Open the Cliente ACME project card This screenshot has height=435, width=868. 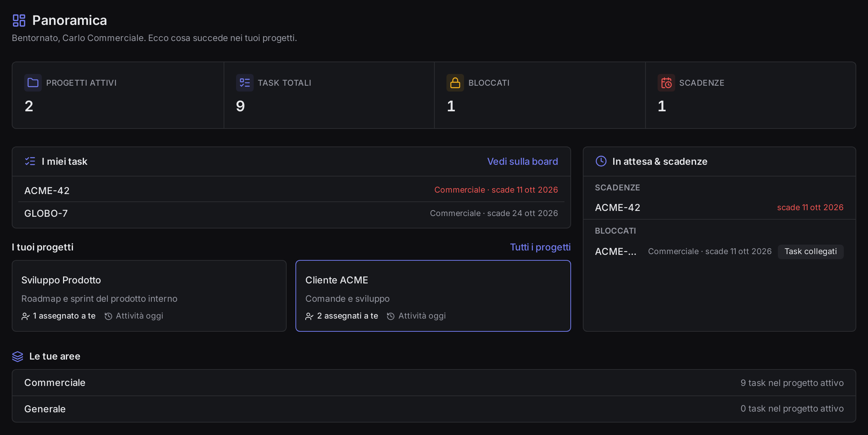[x=433, y=296]
